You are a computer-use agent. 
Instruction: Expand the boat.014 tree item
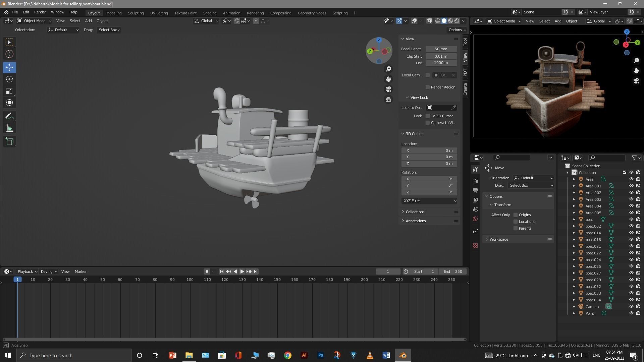(x=574, y=233)
